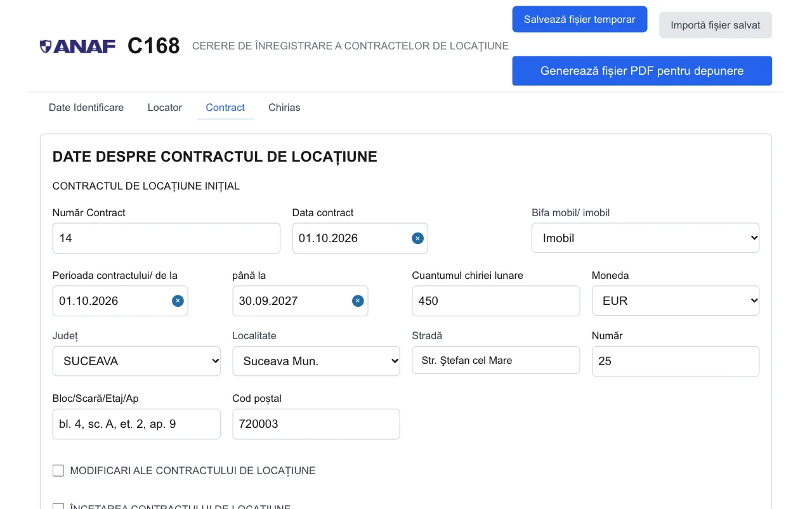Click the Număr Contract input field
812x509 pixels.
click(x=166, y=238)
